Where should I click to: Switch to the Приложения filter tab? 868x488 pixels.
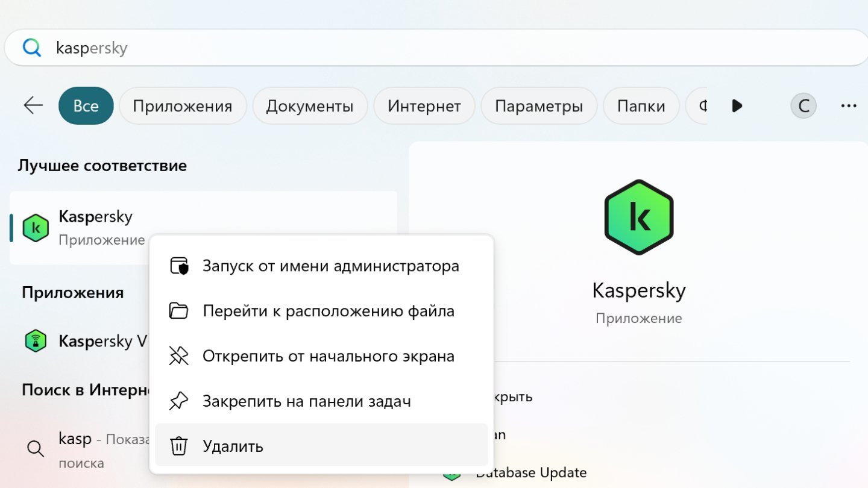(183, 106)
